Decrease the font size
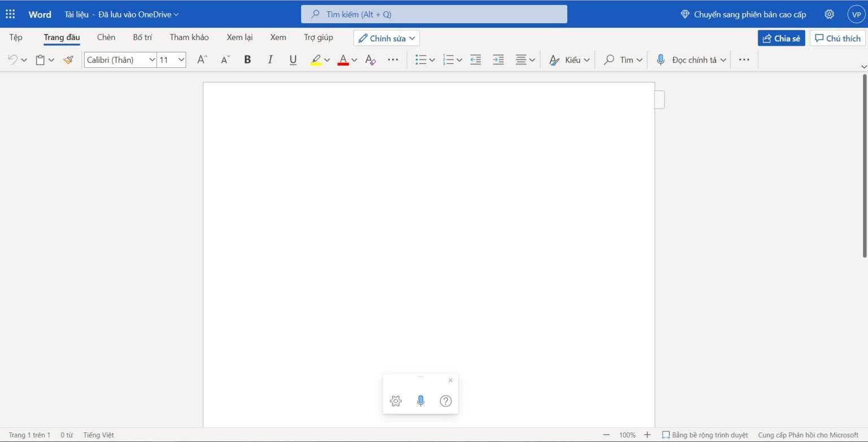 pos(224,59)
